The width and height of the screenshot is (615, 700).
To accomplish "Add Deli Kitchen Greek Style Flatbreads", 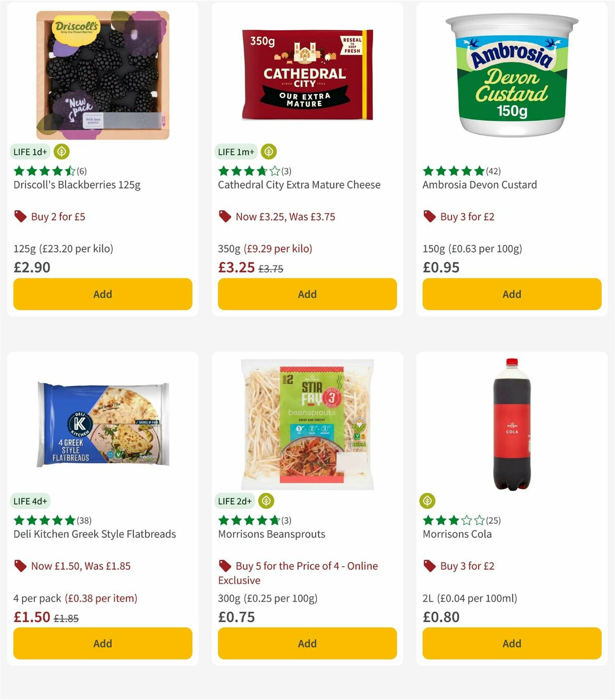I will (x=102, y=643).
